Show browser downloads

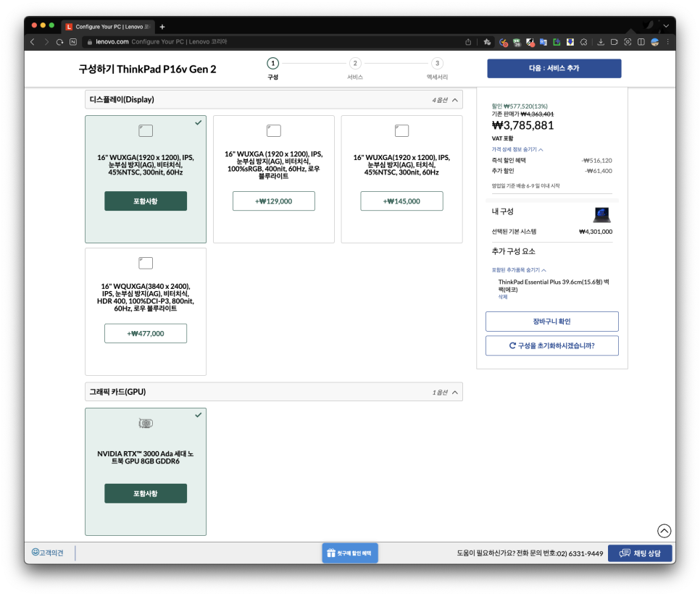(x=601, y=42)
